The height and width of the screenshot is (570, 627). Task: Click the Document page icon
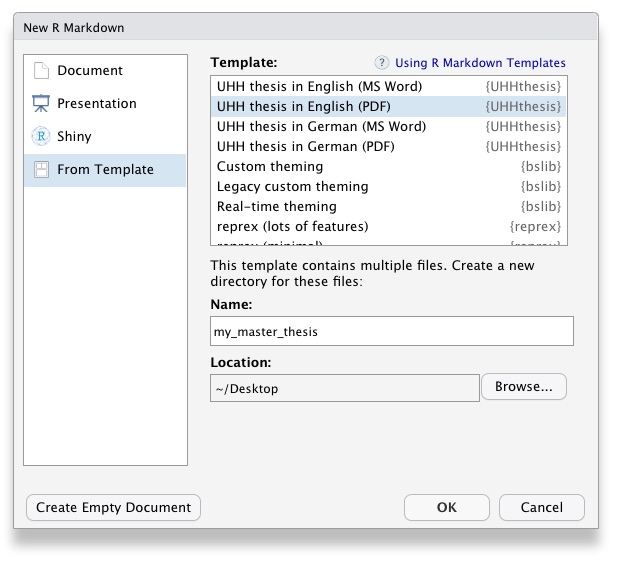pyautogui.click(x=41, y=70)
